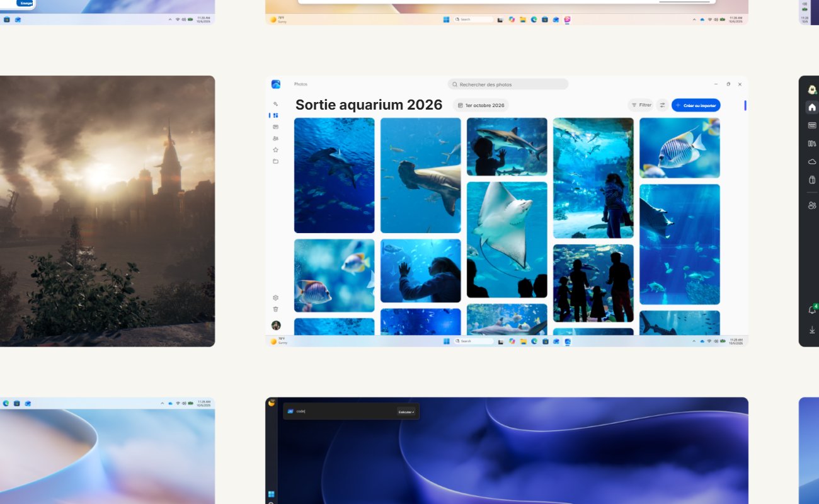Open the AI edit sparkle icon in Photos sidebar
Screen dimensions: 819x504
coord(275,104)
